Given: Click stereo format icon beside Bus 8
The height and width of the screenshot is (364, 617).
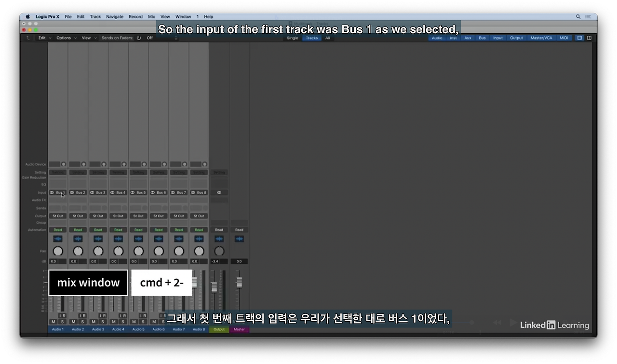Looking at the screenshot, I should pyautogui.click(x=193, y=193).
